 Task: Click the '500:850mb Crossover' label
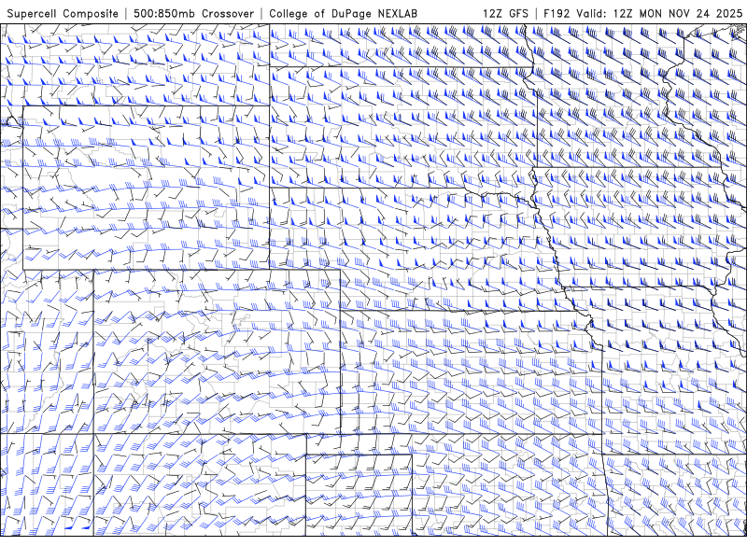pos(193,14)
